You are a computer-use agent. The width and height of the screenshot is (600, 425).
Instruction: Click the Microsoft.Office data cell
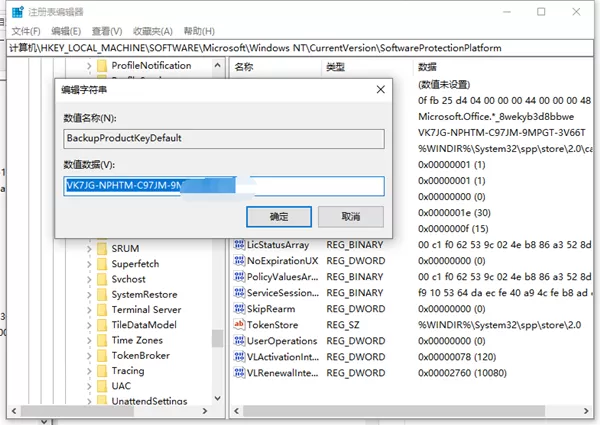click(x=496, y=117)
